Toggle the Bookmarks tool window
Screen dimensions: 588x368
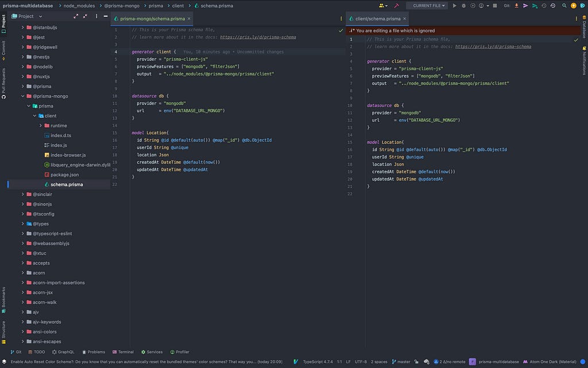click(3, 299)
